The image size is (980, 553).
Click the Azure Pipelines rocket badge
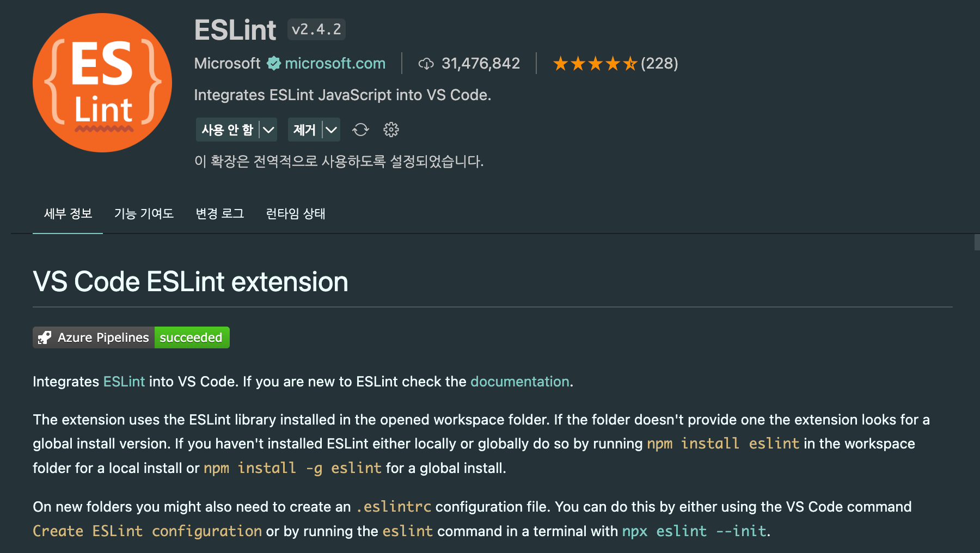tap(131, 337)
